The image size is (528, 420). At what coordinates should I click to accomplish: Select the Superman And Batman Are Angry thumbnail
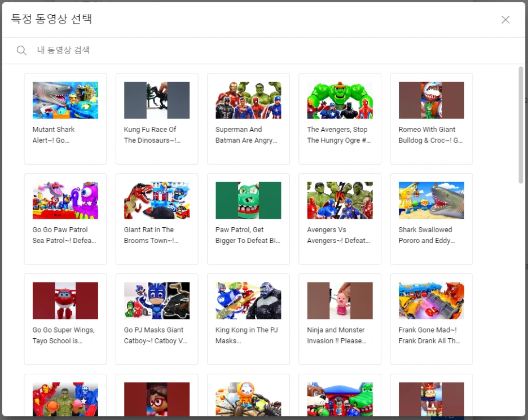point(249,100)
